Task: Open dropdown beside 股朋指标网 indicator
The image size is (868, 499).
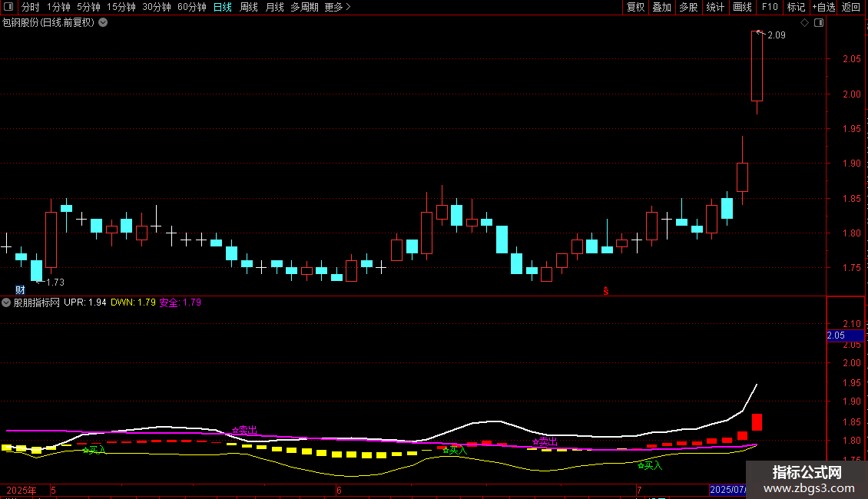Action: pos(6,302)
